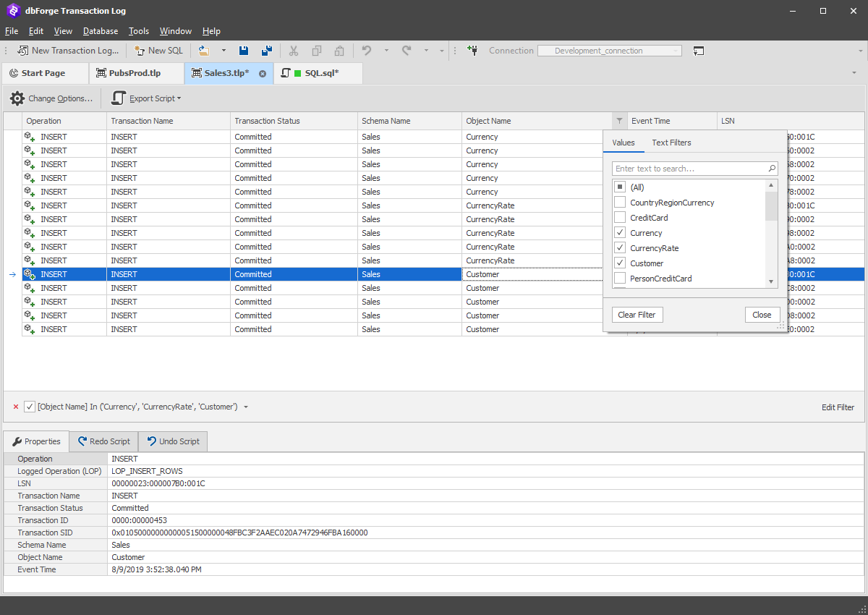Click the Undo arrow icon

[367, 51]
